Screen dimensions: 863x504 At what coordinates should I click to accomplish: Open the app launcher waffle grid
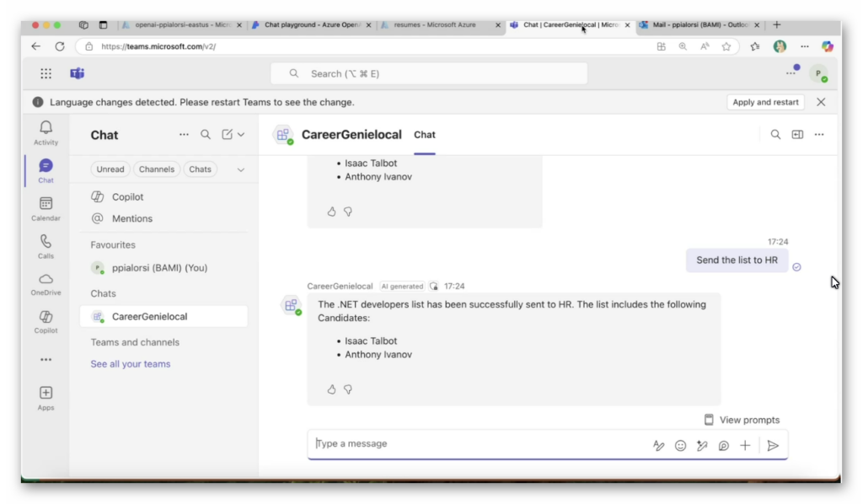[46, 73]
